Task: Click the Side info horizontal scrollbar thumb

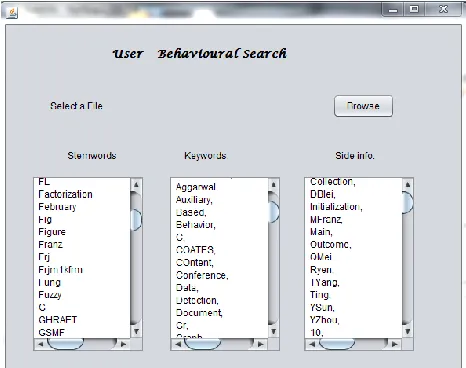Action: [x=337, y=344]
